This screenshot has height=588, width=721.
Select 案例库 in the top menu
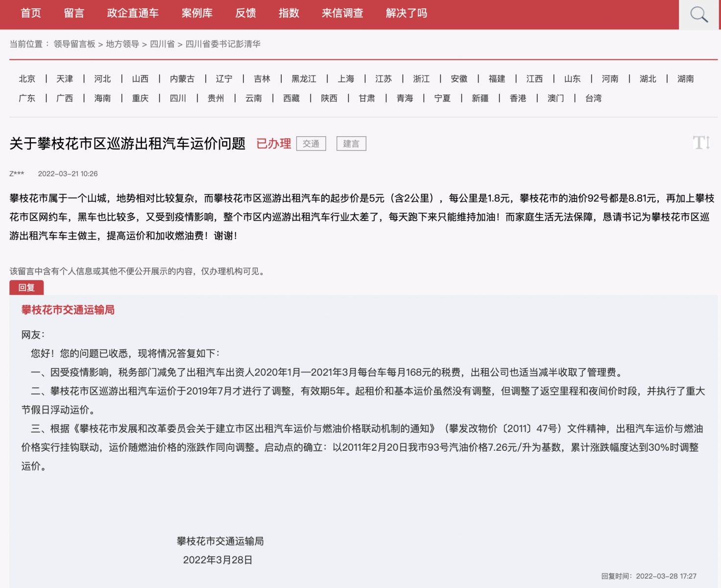click(197, 13)
